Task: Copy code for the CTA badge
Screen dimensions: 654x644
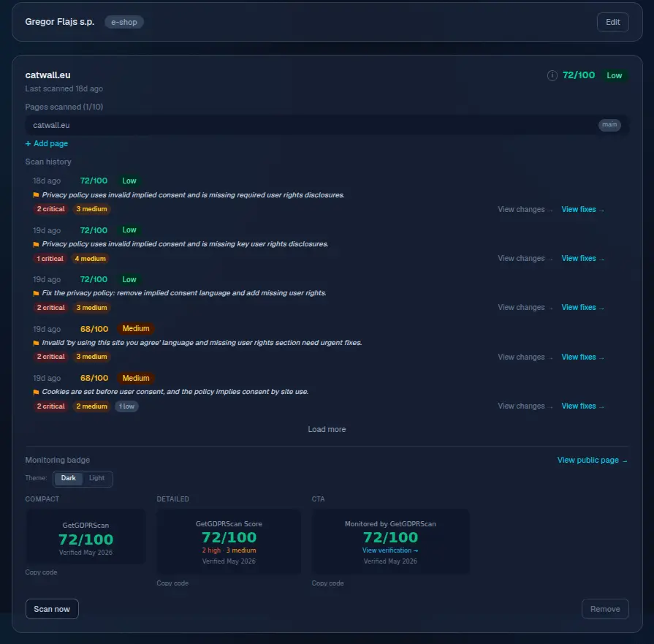Action: (x=328, y=583)
